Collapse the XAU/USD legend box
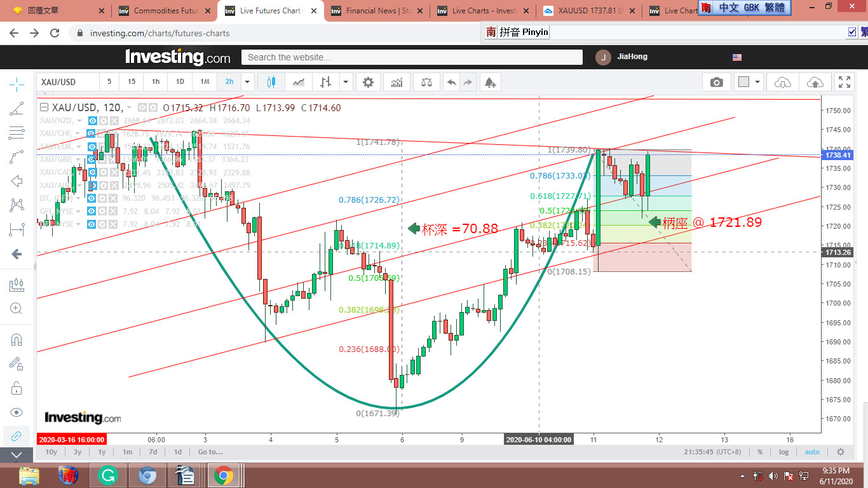 click(x=44, y=107)
